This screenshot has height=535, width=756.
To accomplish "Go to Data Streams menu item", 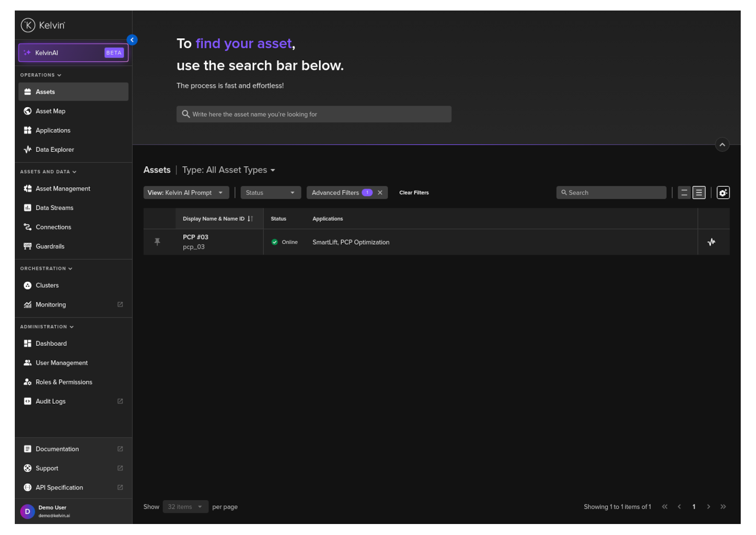I will (x=54, y=208).
